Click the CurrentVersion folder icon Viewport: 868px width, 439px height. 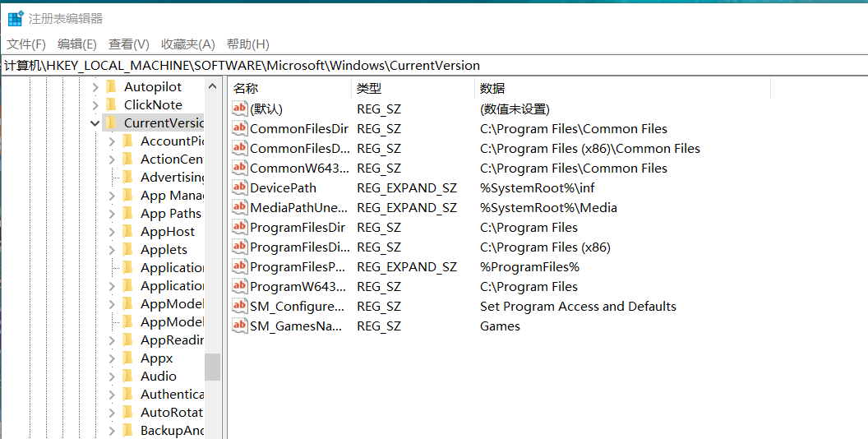(111, 122)
